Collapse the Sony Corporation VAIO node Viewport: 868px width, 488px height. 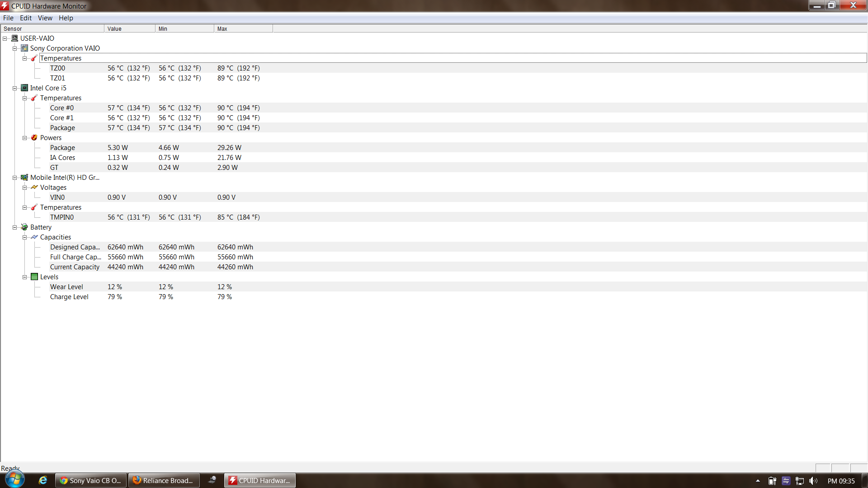click(15, 48)
